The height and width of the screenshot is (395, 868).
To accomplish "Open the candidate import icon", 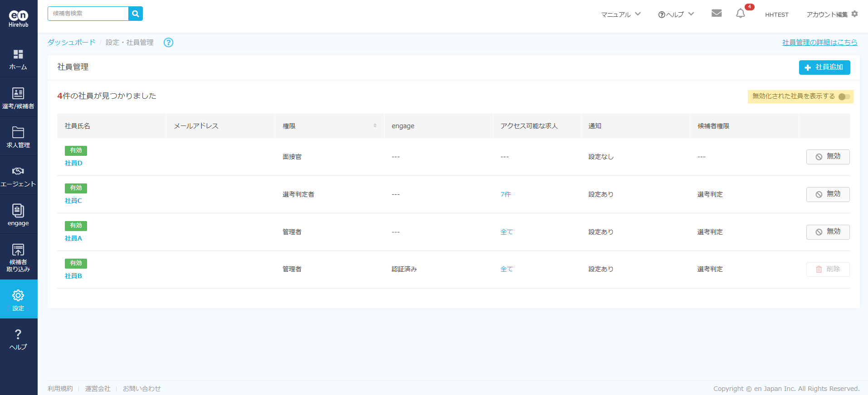I will tap(18, 250).
